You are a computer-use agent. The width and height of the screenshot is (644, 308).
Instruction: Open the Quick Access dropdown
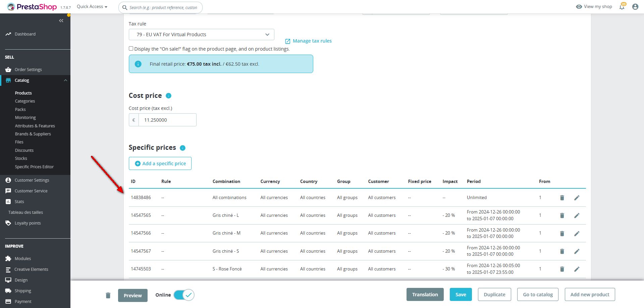tap(92, 7)
